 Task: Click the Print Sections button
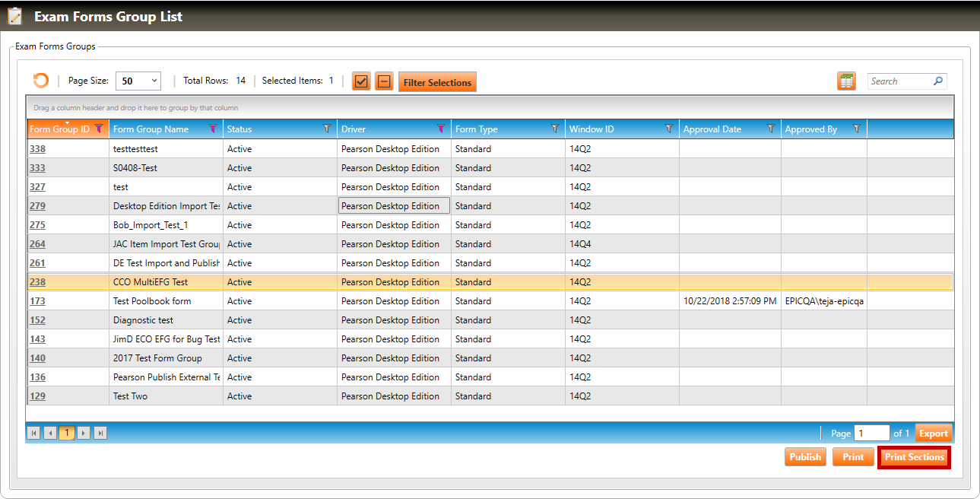pyautogui.click(x=914, y=457)
